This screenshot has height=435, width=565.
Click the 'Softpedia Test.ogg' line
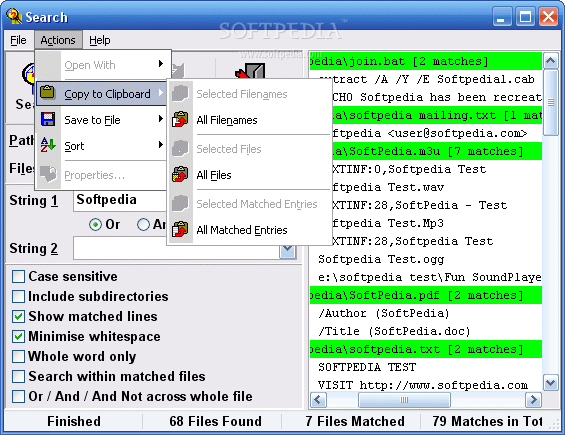point(381,259)
